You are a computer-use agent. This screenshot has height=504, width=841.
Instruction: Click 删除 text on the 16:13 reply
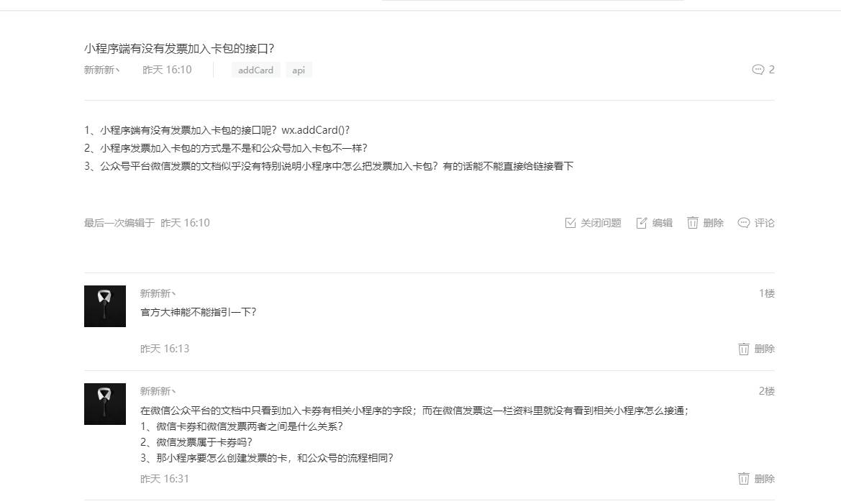coord(764,349)
